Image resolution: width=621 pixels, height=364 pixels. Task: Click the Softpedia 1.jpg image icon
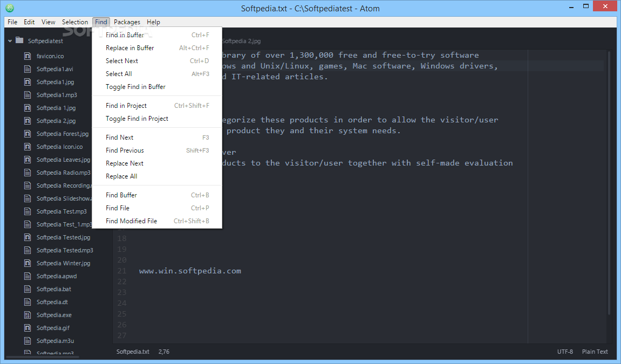click(28, 108)
